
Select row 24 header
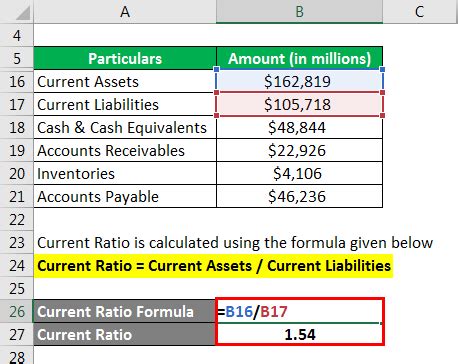coord(17,265)
